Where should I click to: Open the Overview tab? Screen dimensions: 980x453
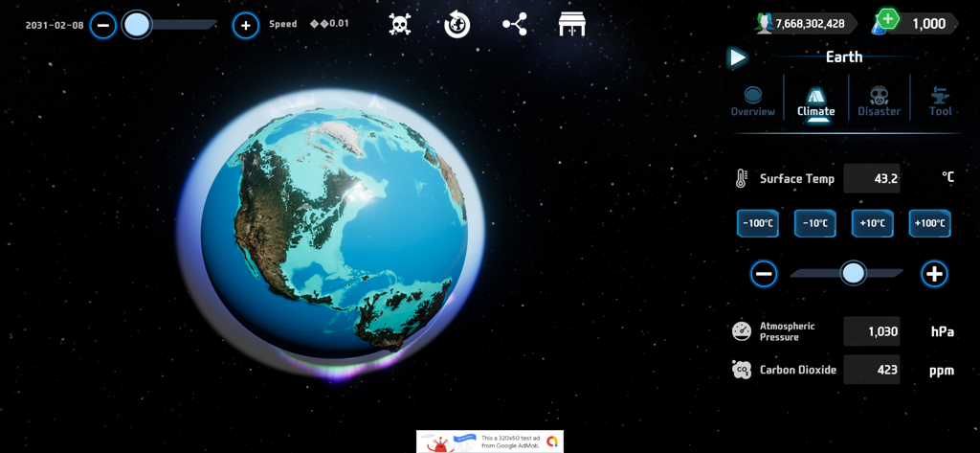753,102
